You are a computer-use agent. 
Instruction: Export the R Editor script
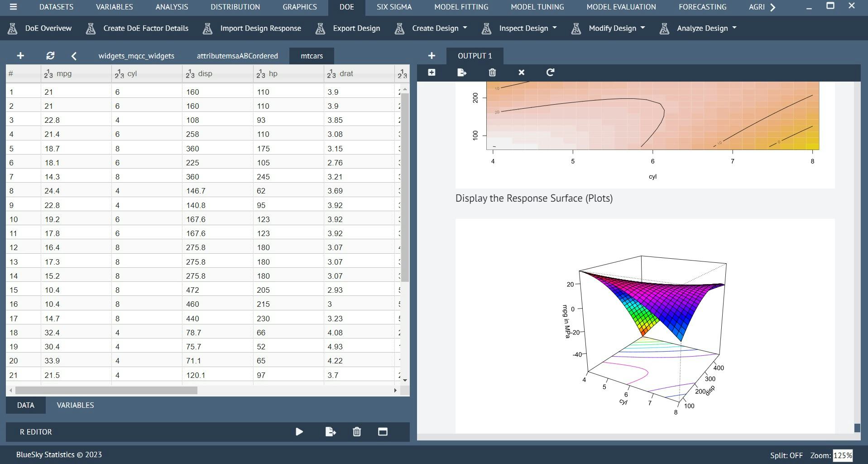(331, 432)
